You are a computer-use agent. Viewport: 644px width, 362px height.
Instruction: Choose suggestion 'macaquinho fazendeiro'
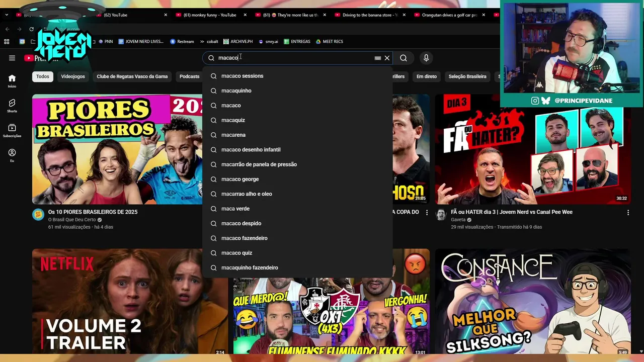coord(297,267)
